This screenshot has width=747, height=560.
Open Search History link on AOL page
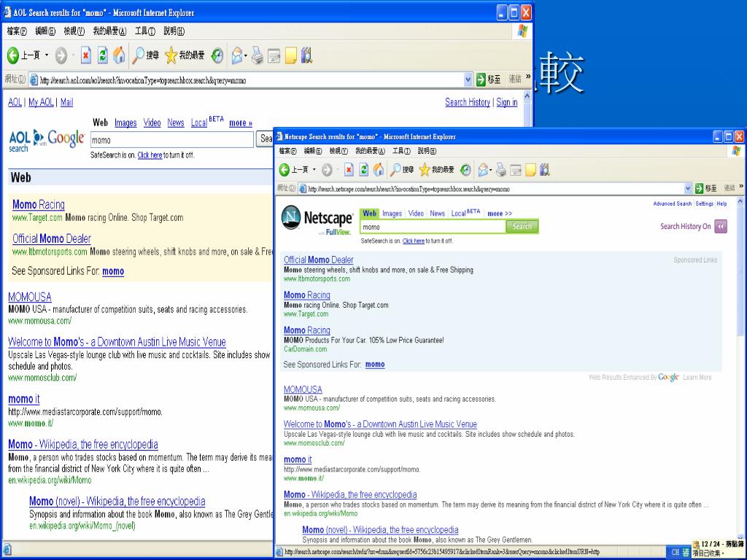[468, 102]
